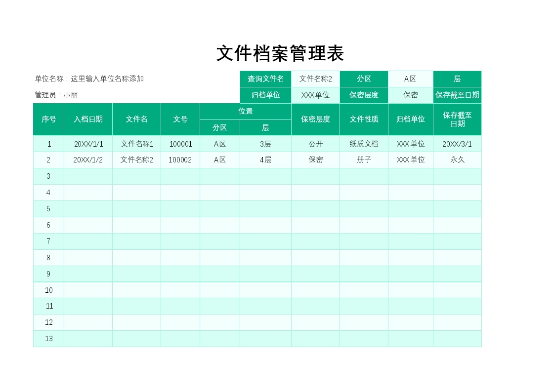Click the 文件名 column header

point(136,119)
